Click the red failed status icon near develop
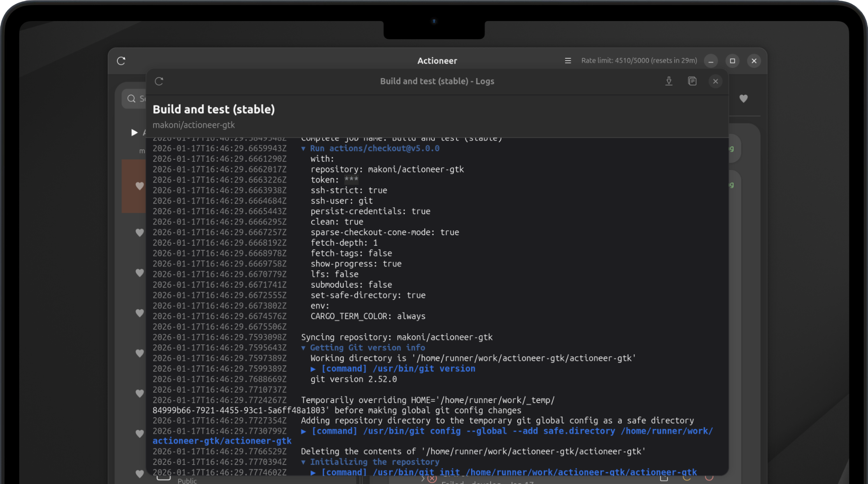This screenshot has height=484, width=868. pyautogui.click(x=432, y=479)
